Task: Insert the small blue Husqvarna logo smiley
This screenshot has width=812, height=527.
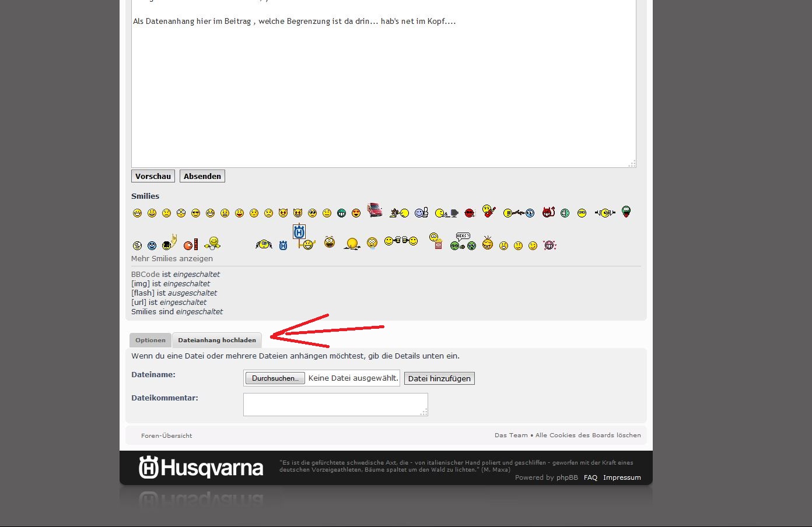Action: (x=283, y=245)
